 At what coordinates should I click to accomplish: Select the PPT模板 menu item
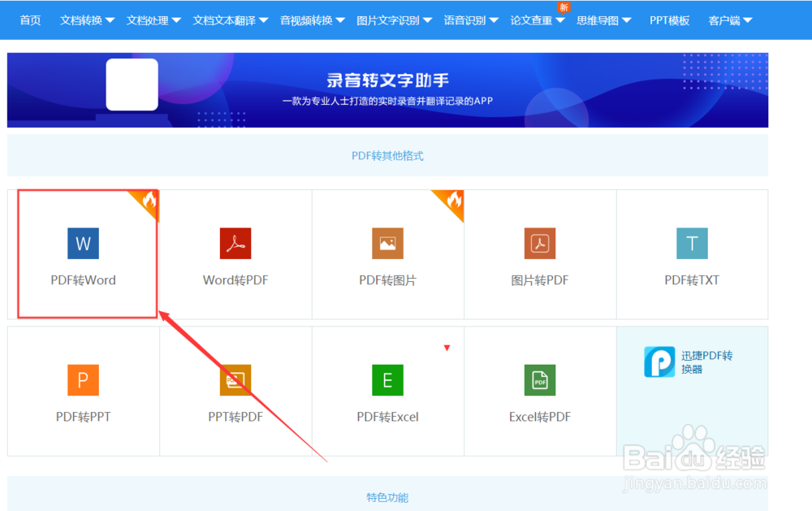668,19
